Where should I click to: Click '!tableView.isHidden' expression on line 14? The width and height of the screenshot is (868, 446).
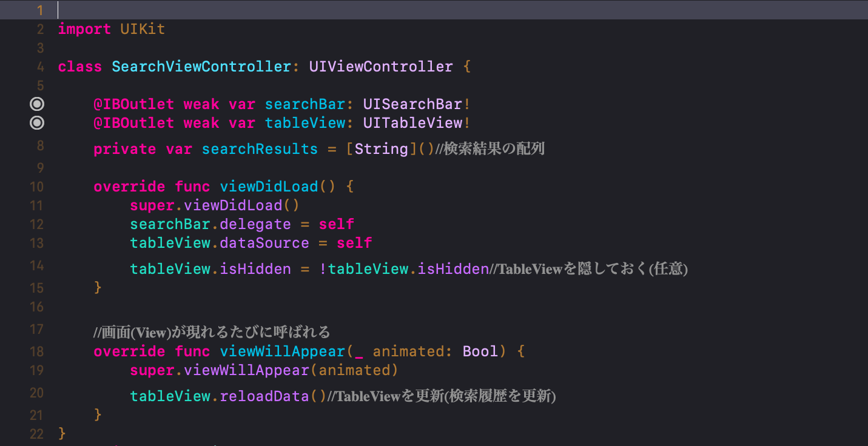pyautogui.click(x=404, y=269)
